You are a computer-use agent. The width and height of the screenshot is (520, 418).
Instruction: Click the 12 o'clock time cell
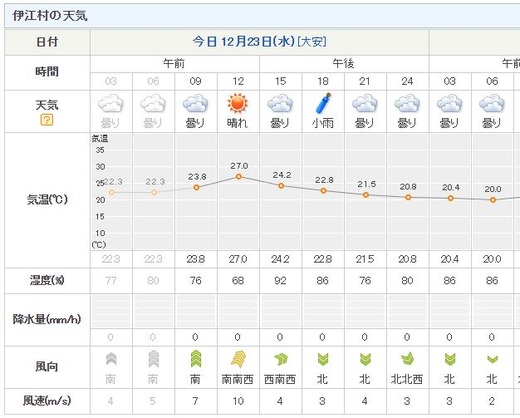pyautogui.click(x=238, y=81)
